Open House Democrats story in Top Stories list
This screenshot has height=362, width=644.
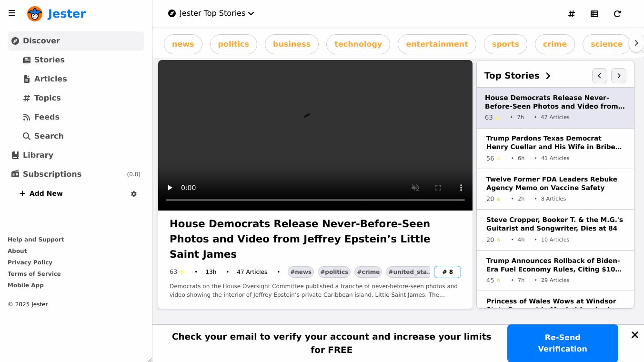click(555, 108)
